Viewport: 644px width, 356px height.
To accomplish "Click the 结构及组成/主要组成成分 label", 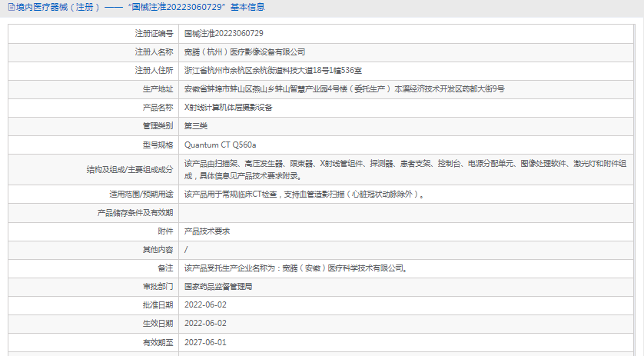I will (130, 170).
